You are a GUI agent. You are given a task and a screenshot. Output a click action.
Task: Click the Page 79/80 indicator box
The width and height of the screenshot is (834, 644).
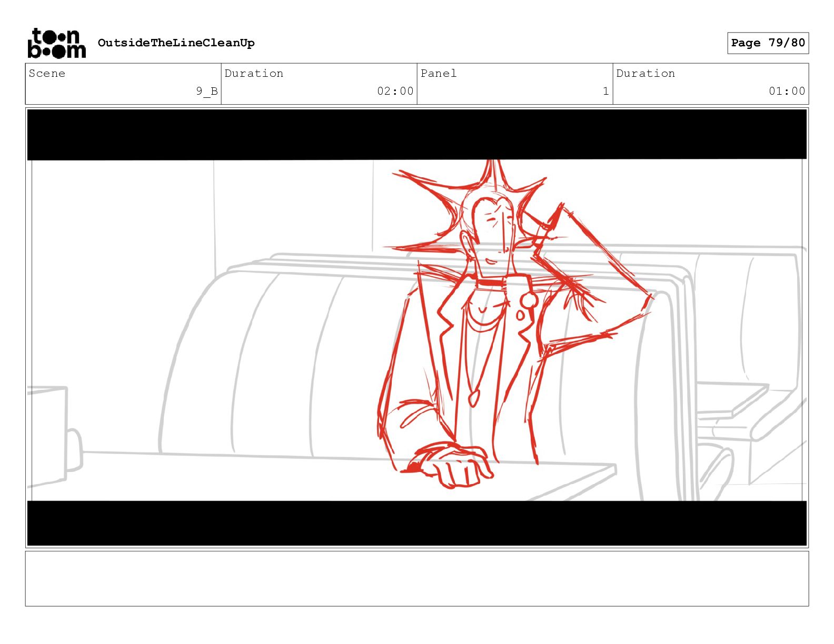tap(768, 43)
